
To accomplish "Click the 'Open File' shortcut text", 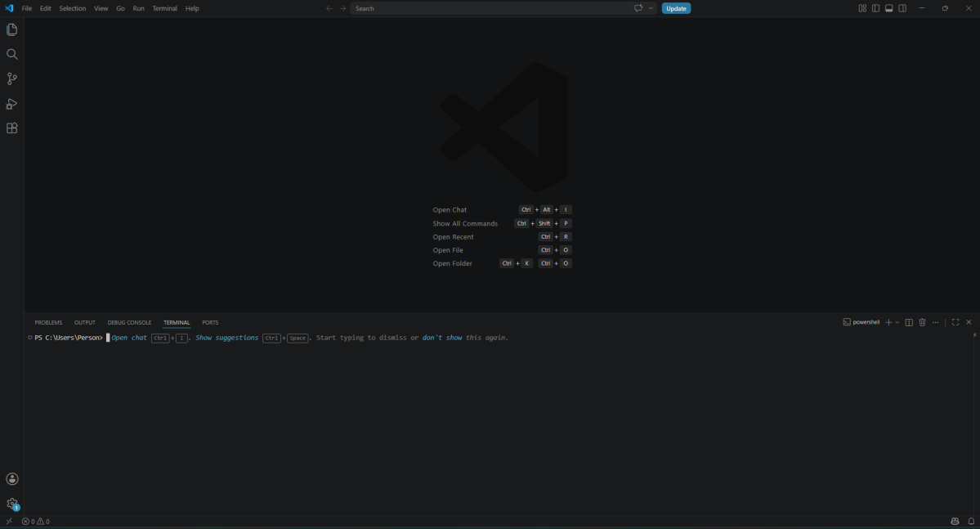I will pos(448,250).
